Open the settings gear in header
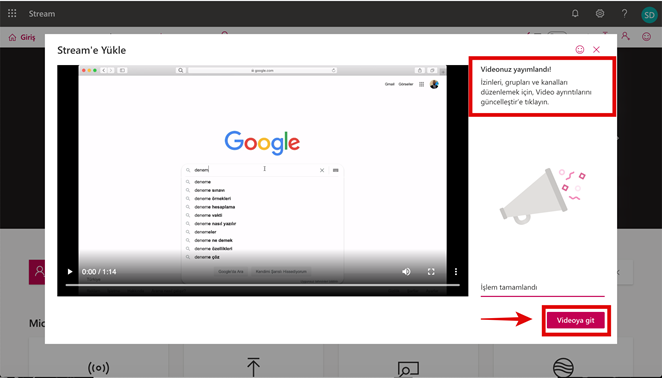This screenshot has height=378, width=662. click(600, 14)
